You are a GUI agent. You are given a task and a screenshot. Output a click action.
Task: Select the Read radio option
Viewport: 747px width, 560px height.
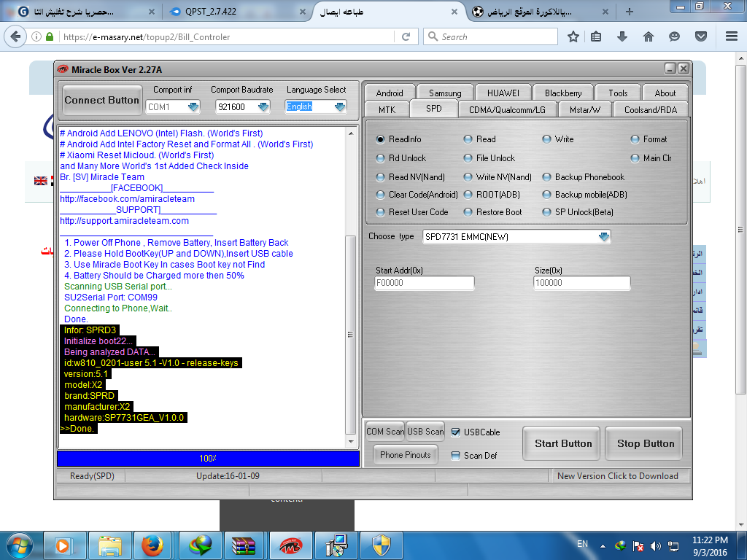click(x=468, y=139)
